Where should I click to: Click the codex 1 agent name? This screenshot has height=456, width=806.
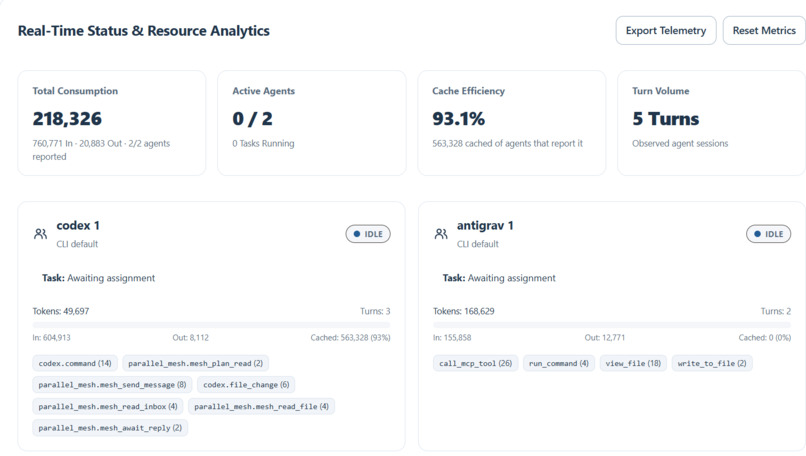pos(78,226)
